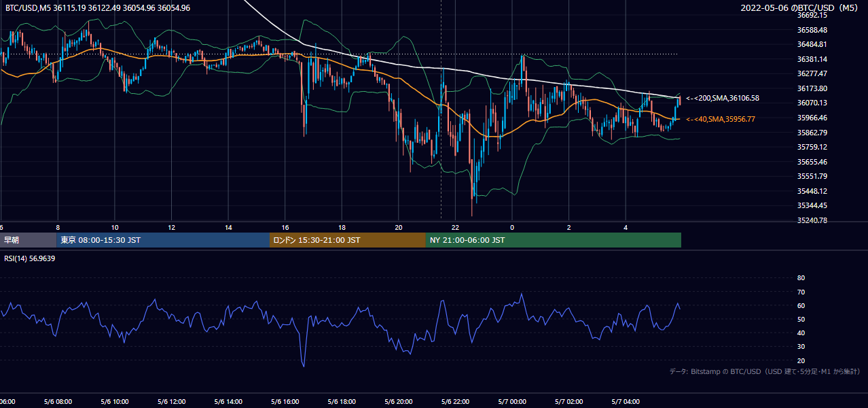Click the 5/6 16:00 date label
Viewport: 868px width, 408px height.
285,402
